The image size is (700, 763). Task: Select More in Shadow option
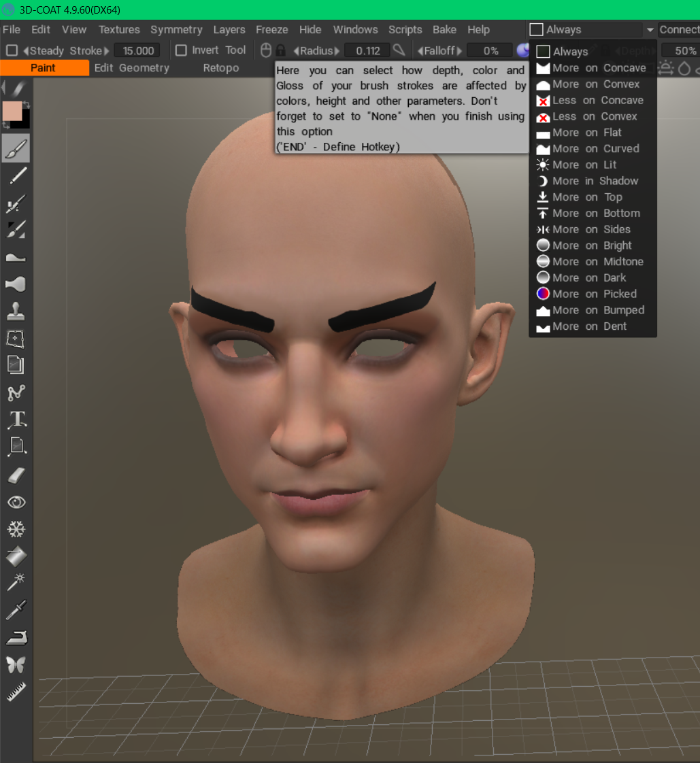click(x=593, y=181)
